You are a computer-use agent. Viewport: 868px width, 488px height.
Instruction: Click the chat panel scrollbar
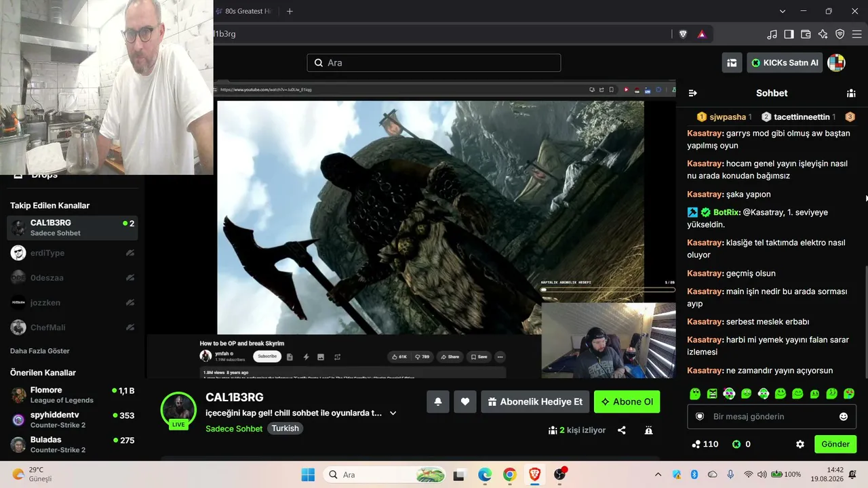[x=865, y=322]
